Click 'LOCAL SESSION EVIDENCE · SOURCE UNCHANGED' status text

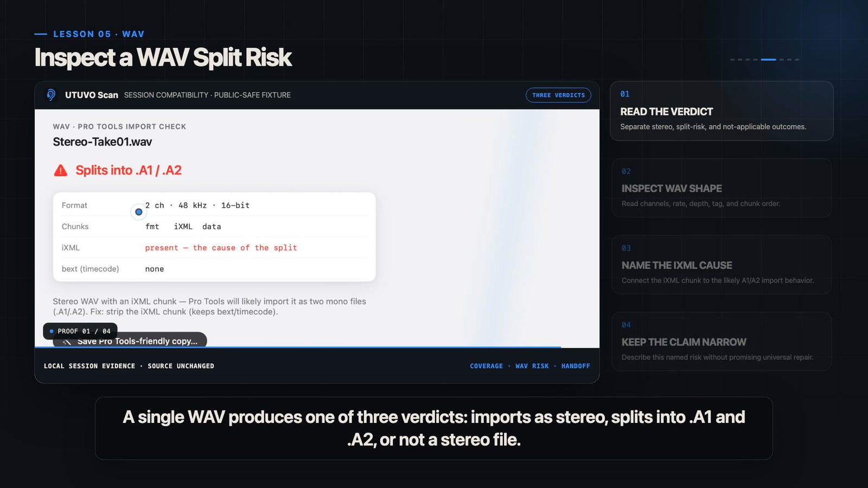tap(129, 366)
